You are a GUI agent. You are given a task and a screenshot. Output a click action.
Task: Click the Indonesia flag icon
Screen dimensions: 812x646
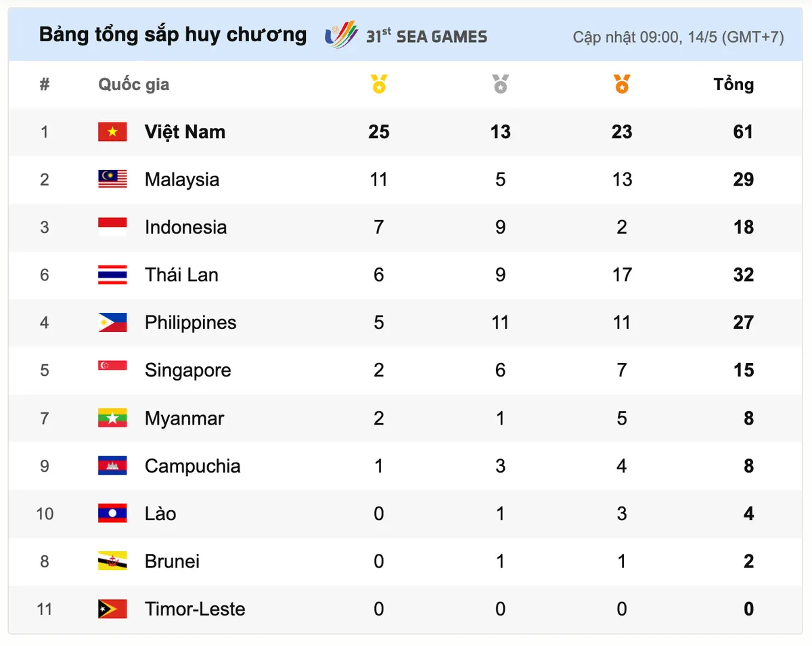pos(112,227)
